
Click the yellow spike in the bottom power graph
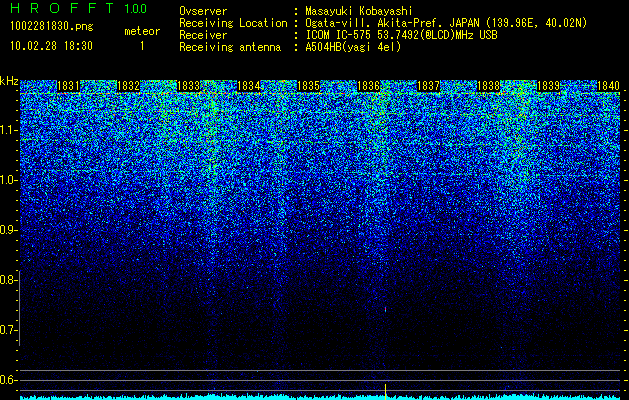(386, 391)
